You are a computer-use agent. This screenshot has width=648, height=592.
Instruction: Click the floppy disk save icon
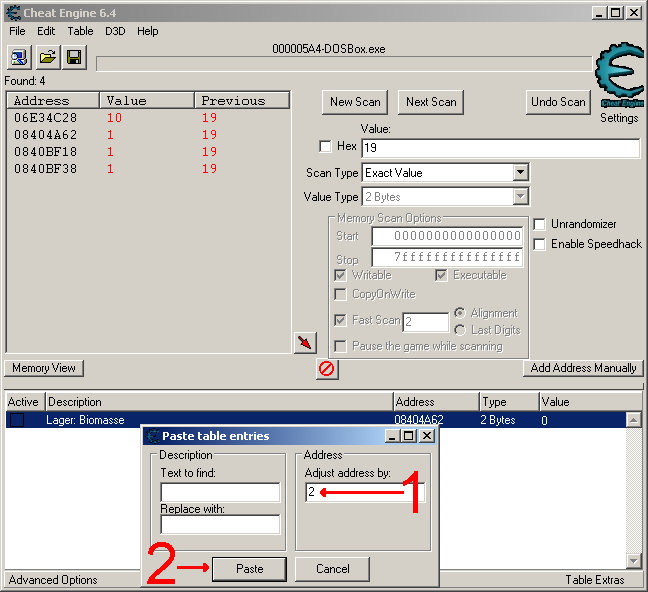click(x=74, y=57)
